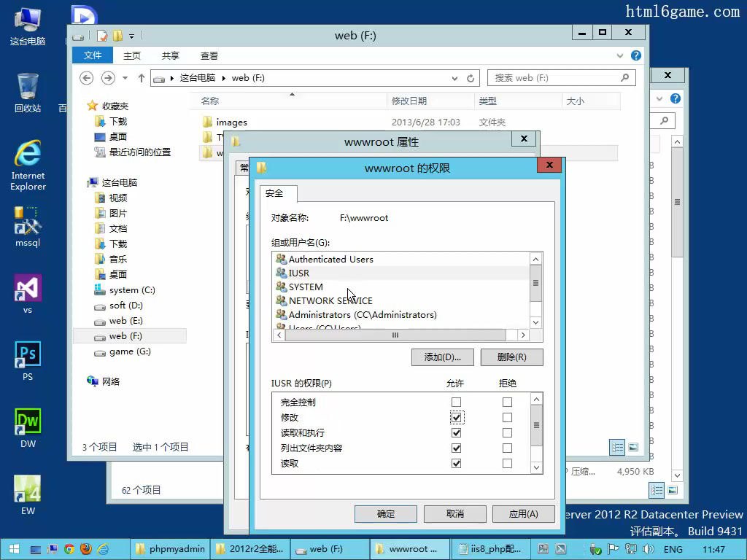Click the Explorer help question mark icon
The width and height of the screenshot is (747, 560).
636,55
